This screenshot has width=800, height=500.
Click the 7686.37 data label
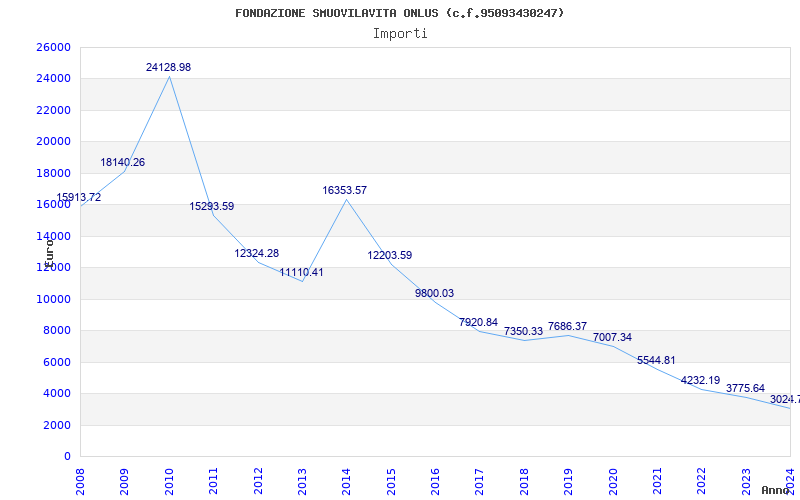(x=567, y=326)
